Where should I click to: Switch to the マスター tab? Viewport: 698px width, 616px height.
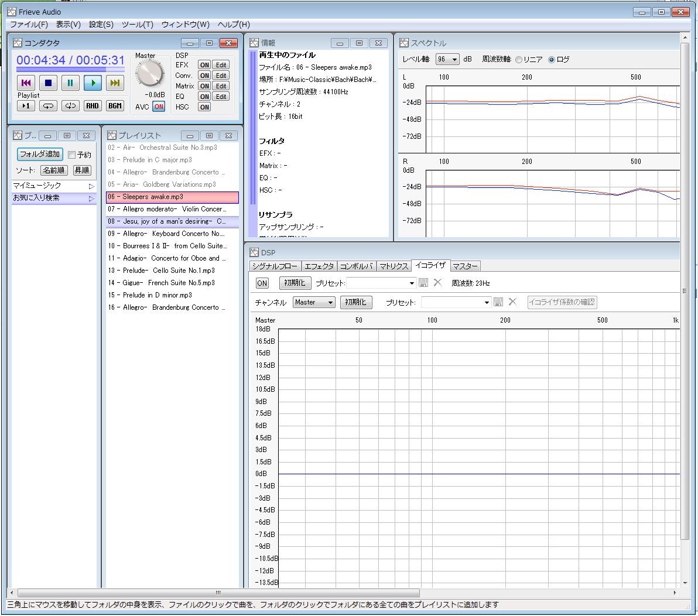(x=465, y=266)
